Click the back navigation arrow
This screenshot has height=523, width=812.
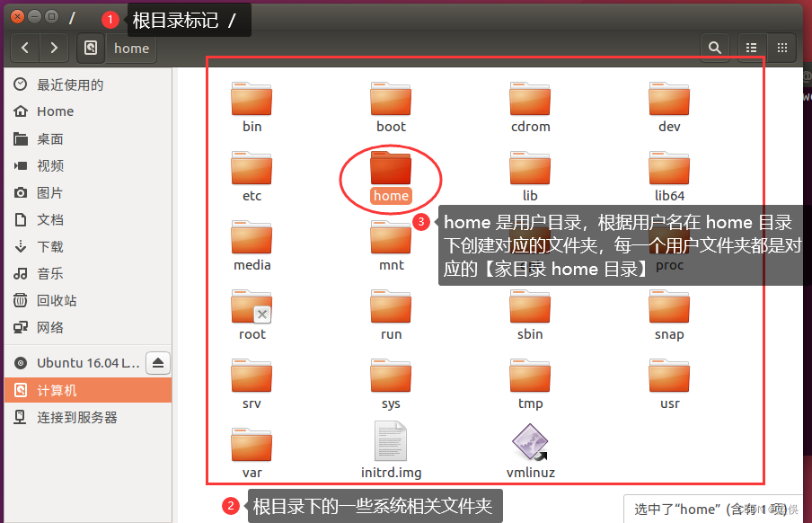[x=24, y=48]
